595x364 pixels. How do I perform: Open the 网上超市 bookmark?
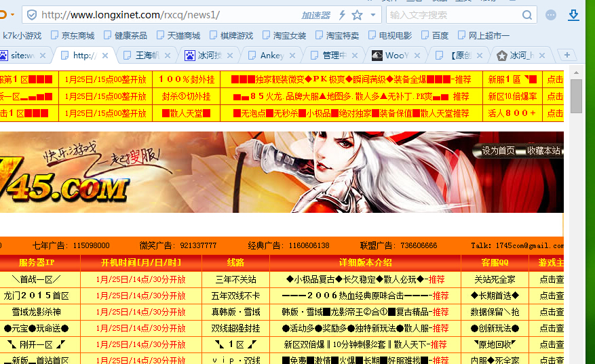coord(484,36)
